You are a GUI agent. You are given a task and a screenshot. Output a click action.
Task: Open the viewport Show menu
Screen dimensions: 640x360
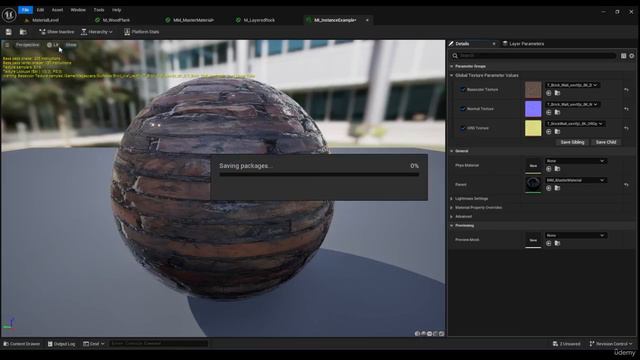tap(71, 45)
